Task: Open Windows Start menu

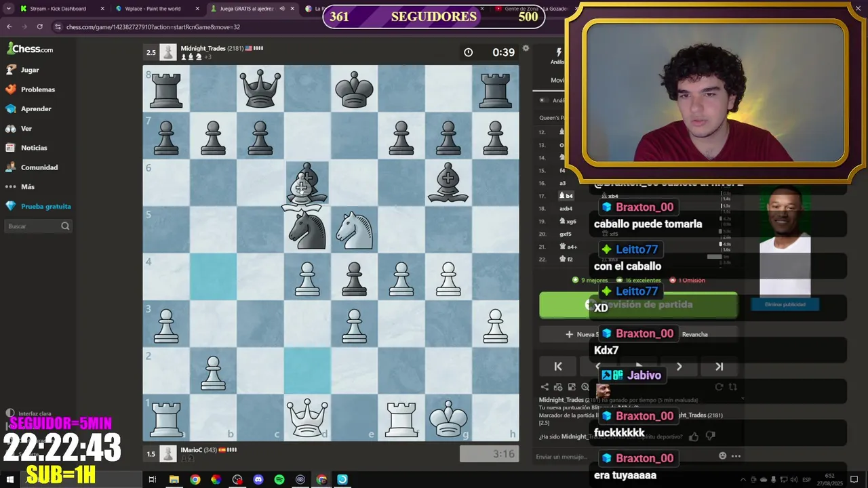Action: [x=9, y=479]
